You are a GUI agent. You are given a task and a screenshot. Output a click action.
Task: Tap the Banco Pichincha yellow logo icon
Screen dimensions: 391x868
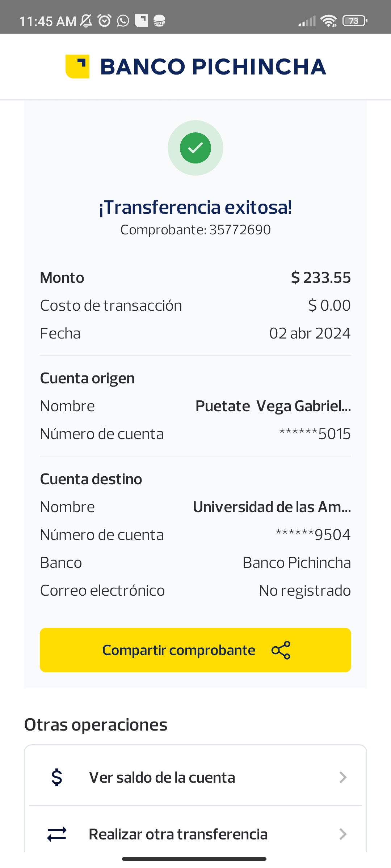(77, 67)
